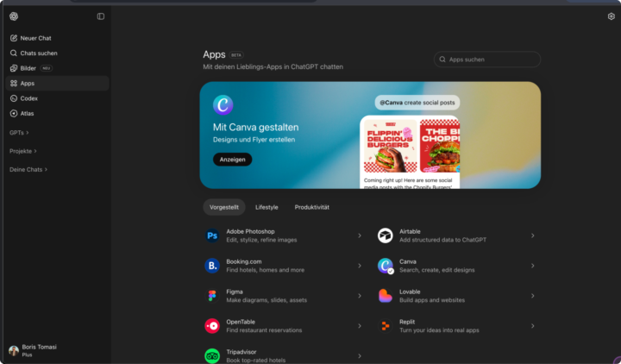
Task: Select the Vorgestellt tab
Action: tap(224, 207)
